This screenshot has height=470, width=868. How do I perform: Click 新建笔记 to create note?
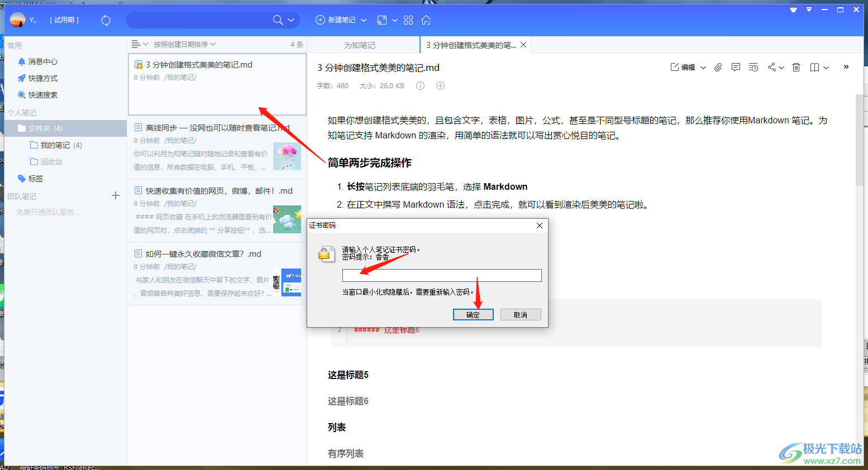(x=336, y=20)
